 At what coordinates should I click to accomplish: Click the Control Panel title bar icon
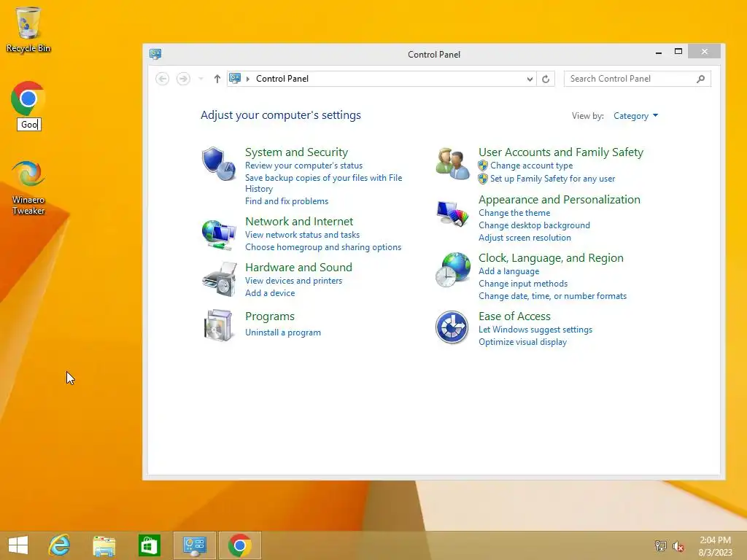(155, 54)
